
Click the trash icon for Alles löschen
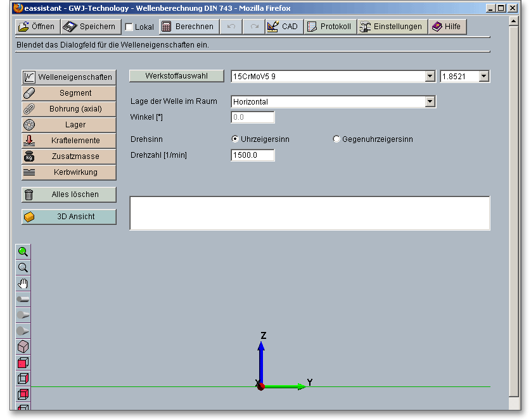click(x=29, y=194)
